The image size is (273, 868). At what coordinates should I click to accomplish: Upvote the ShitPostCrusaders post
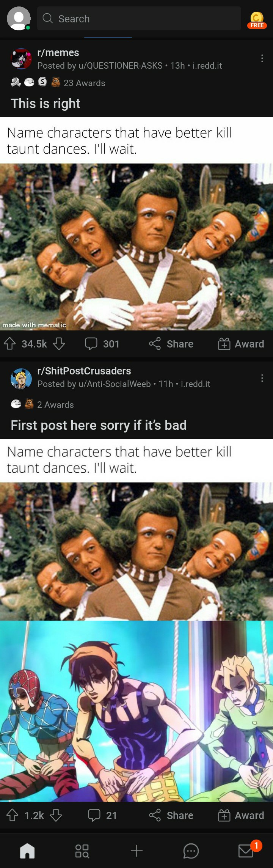point(13,815)
